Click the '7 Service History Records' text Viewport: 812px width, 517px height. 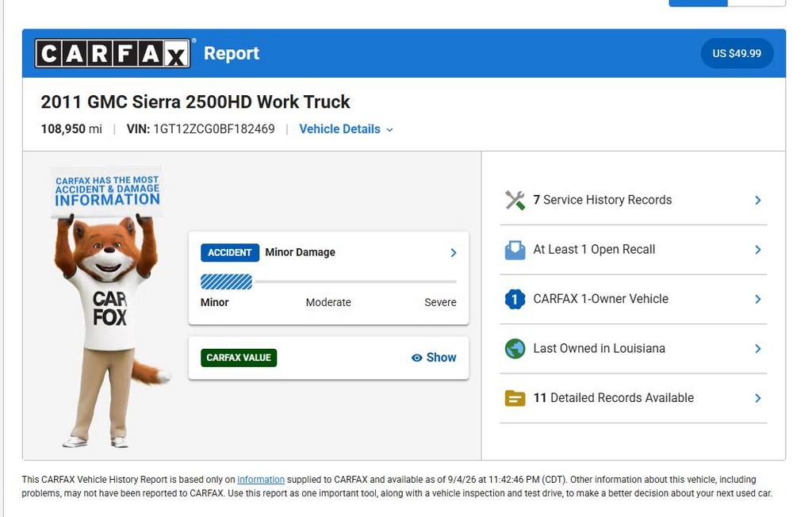pyautogui.click(x=603, y=200)
